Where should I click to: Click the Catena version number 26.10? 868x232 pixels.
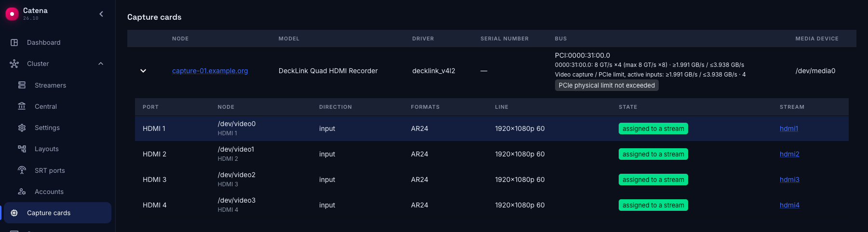click(31, 18)
